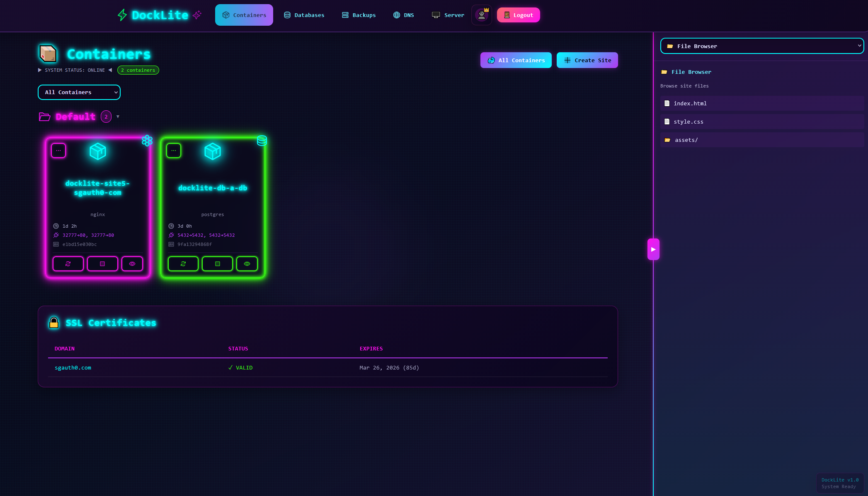Open the All Containers filter dropdown
Screen dimensions: 868x496
[x=79, y=92]
